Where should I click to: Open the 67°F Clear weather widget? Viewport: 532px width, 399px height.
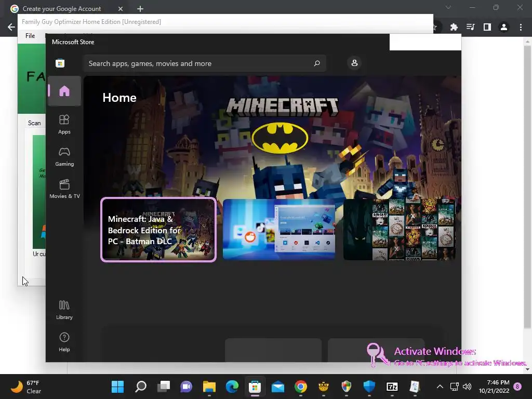[x=26, y=387]
